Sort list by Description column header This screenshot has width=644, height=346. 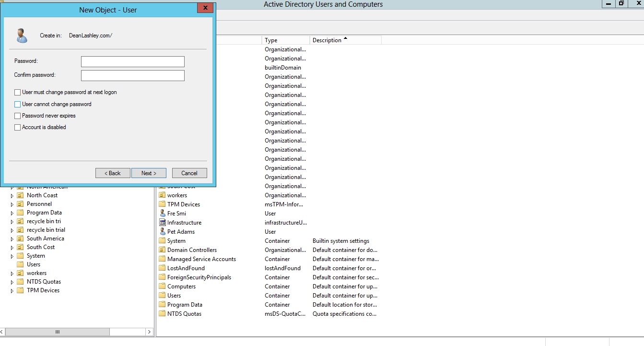point(345,40)
